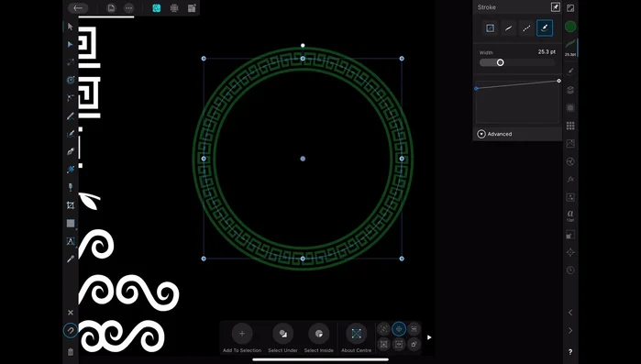Select the Pen tool
This screenshot has height=364, width=641.
tap(71, 151)
